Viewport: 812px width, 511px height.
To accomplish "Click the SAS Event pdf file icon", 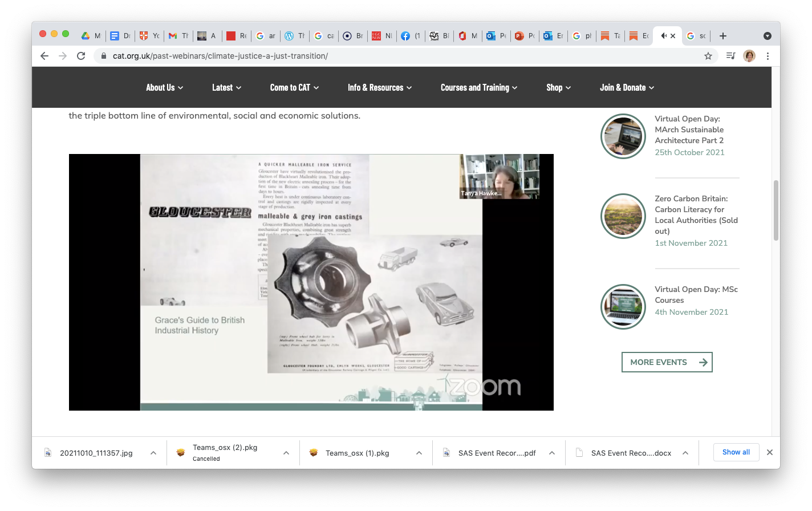I will point(446,453).
